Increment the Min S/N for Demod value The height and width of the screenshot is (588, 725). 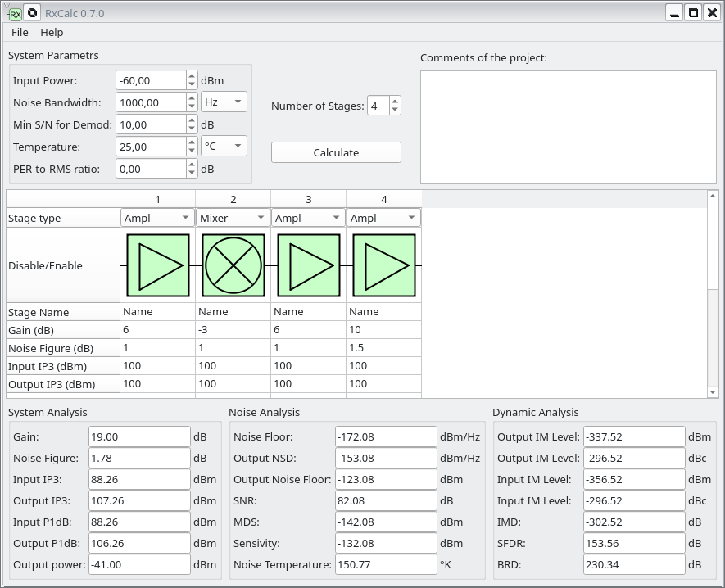pyautogui.click(x=192, y=120)
